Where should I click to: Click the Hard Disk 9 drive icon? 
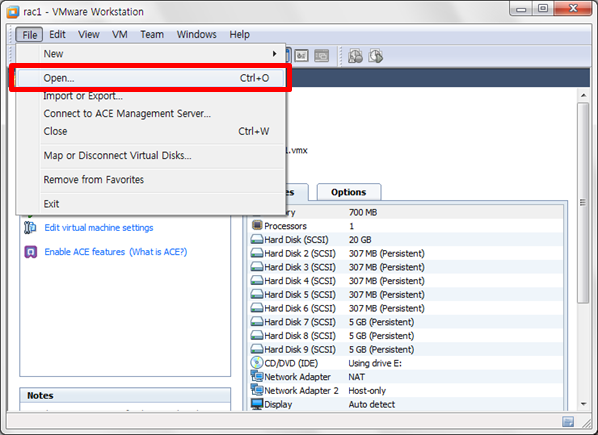tap(257, 349)
